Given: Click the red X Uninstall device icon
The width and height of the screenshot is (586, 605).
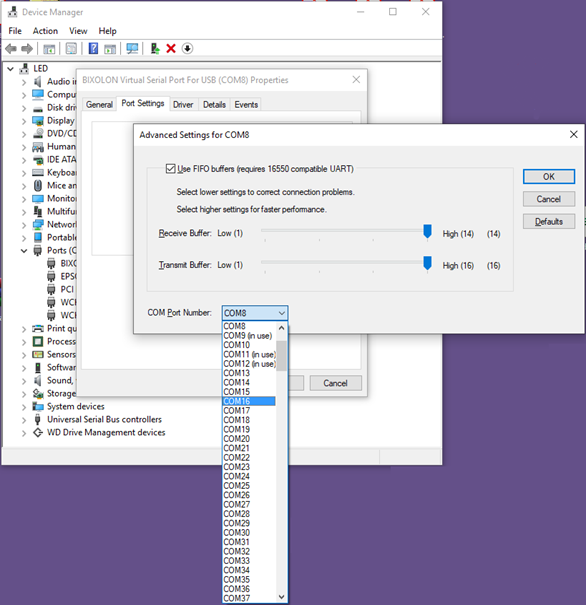Looking at the screenshot, I should coord(171,49).
